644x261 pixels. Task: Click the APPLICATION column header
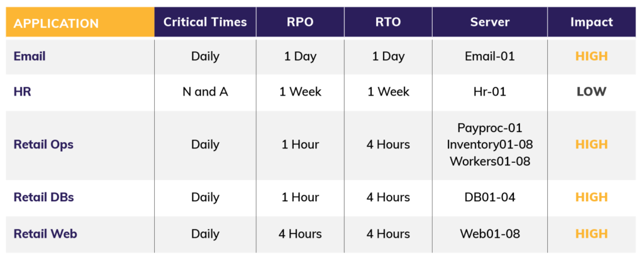[56, 23]
